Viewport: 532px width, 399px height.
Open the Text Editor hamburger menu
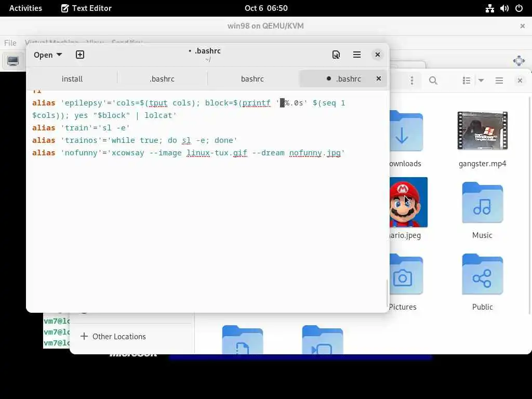coord(356,55)
